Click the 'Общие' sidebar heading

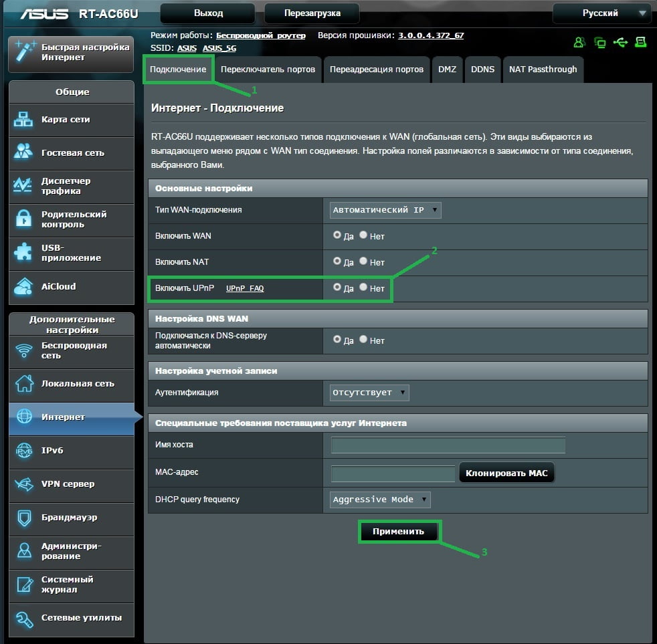(x=72, y=92)
